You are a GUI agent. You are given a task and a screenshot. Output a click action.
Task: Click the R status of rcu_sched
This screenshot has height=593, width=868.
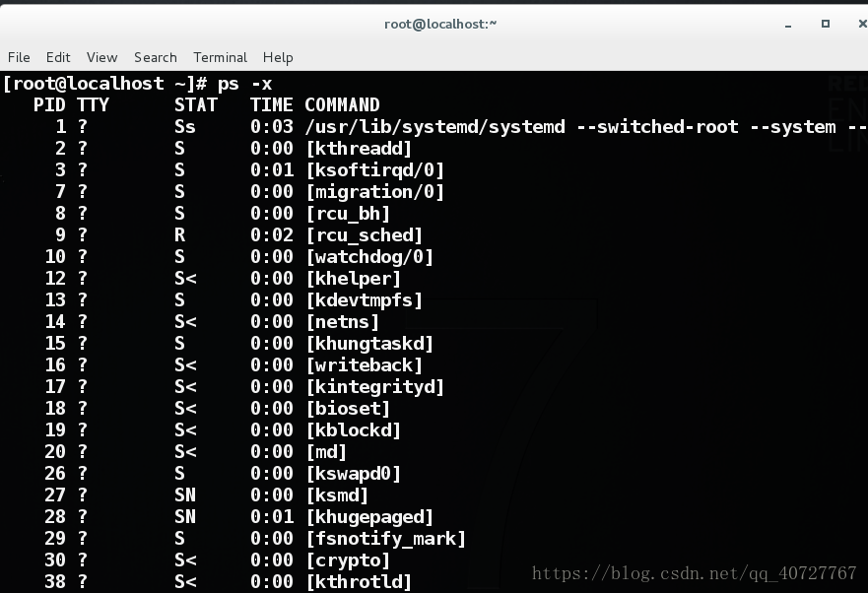click(180, 234)
